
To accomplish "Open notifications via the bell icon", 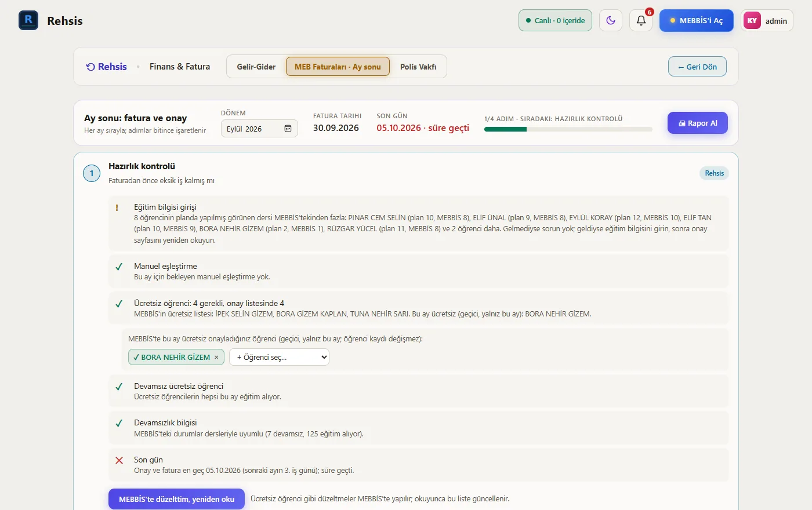I will point(641,20).
